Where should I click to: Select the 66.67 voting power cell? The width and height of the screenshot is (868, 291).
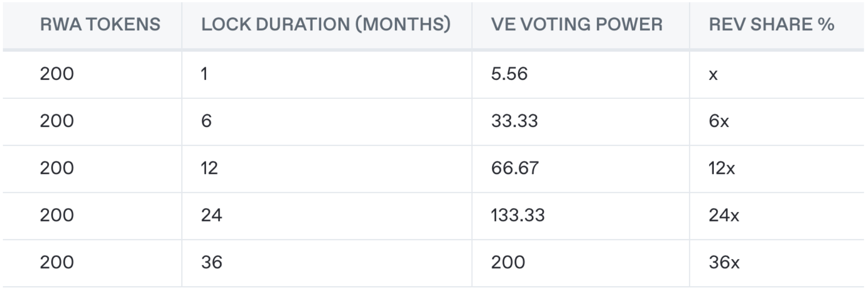[515, 168]
